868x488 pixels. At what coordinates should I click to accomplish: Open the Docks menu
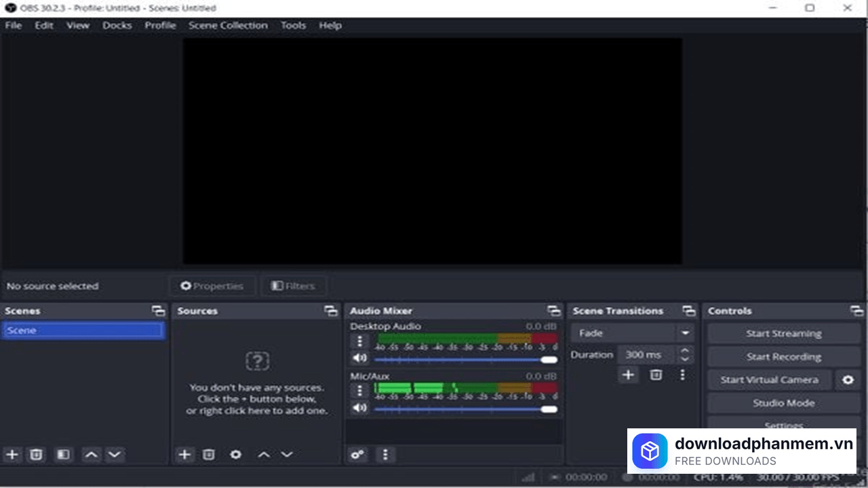117,25
